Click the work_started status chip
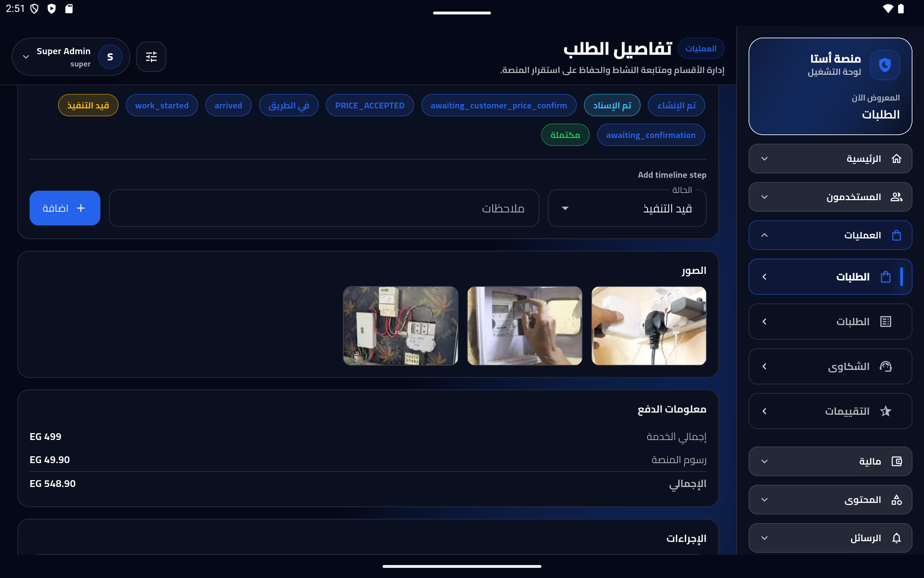Screen dimensions: 924x578 pyautogui.click(x=162, y=105)
